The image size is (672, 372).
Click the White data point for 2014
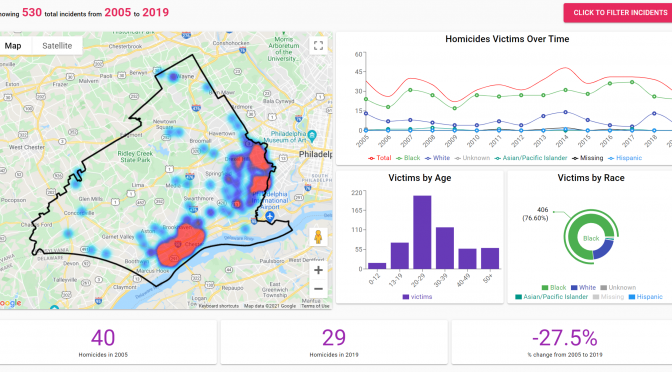tap(565, 112)
